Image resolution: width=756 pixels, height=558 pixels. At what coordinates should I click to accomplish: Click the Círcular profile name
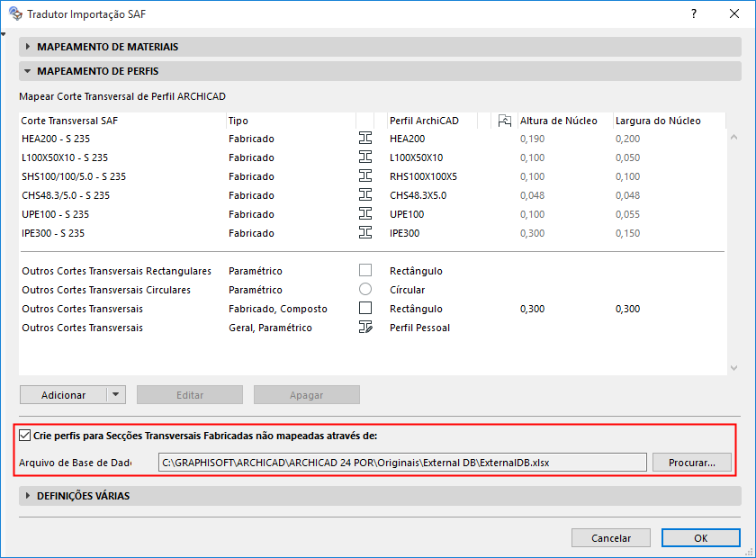point(408,290)
